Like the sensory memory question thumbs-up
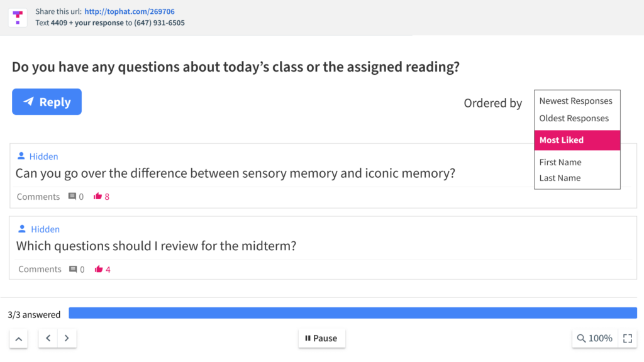The width and height of the screenshot is (644, 362). 97,196
